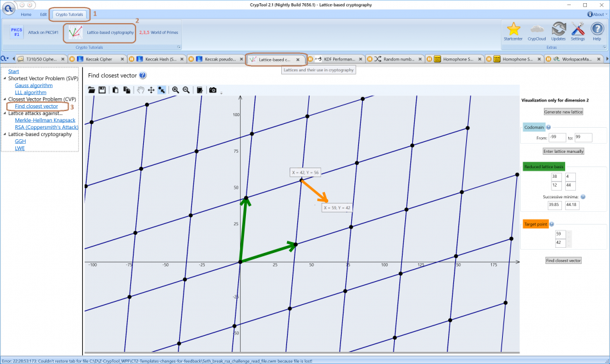Open the Startcenter star icon
This screenshot has height=364, width=610.
[513, 31]
